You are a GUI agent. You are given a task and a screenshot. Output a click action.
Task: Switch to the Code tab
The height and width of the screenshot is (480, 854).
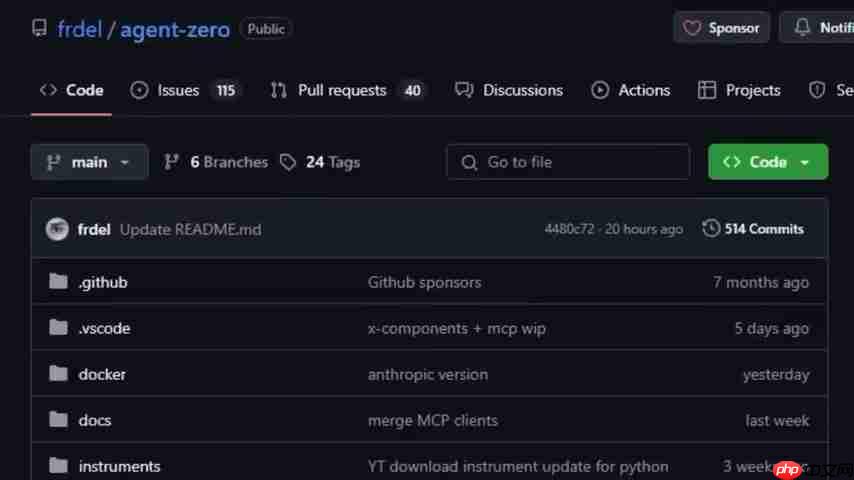(x=71, y=90)
